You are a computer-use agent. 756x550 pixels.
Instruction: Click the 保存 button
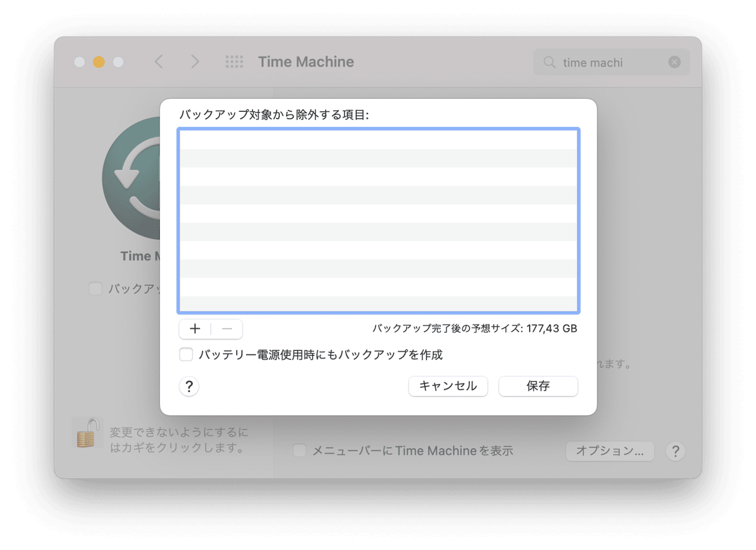point(538,386)
